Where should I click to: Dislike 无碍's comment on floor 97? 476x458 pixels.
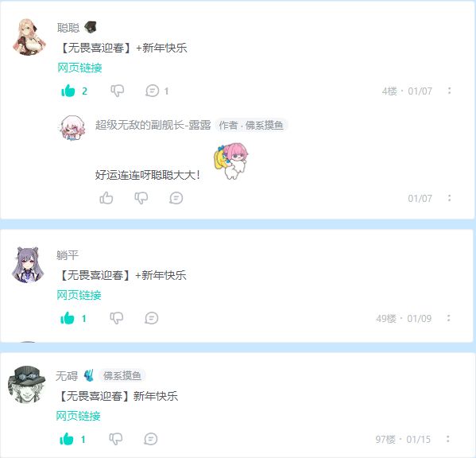[x=116, y=439]
